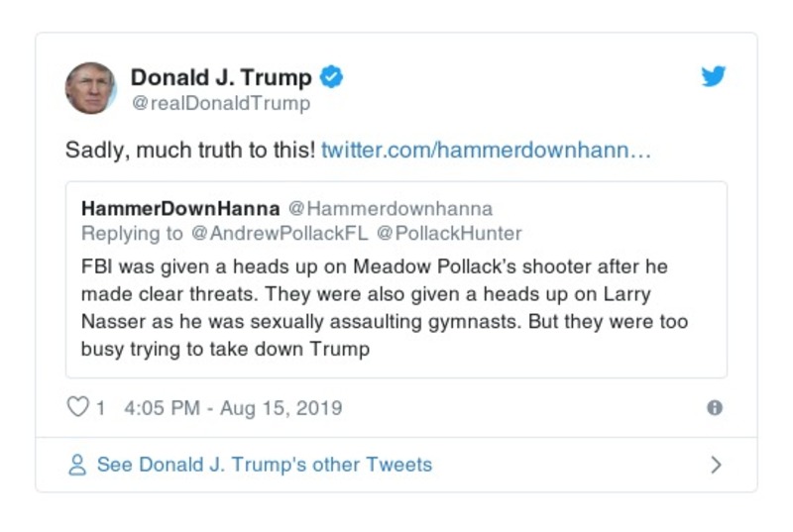Screen dimensions: 793x532
Task: Click the 4:05 PM - Aug 15, 2019 timestamp
Action: (233, 408)
